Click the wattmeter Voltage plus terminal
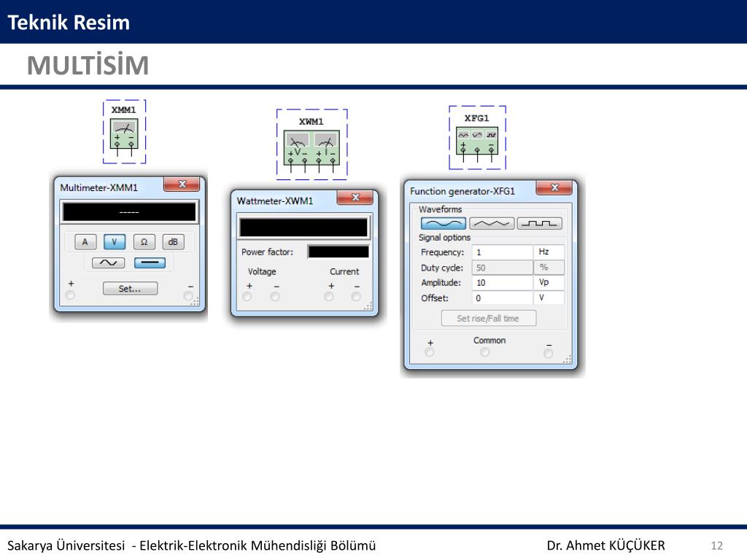The width and height of the screenshot is (747, 560). [247, 297]
